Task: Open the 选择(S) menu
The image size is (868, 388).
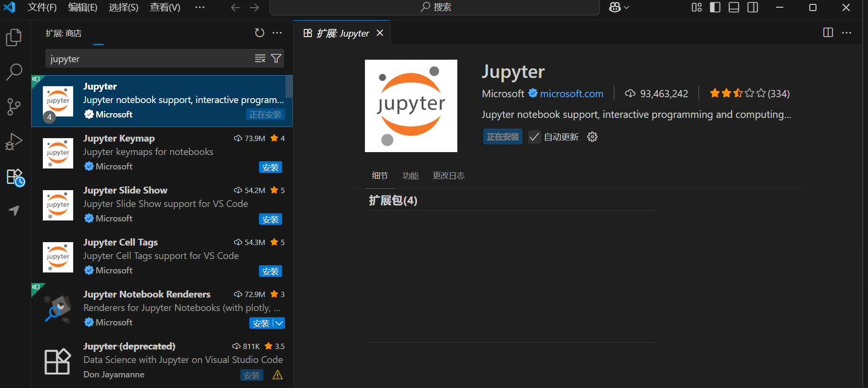Action: (123, 7)
